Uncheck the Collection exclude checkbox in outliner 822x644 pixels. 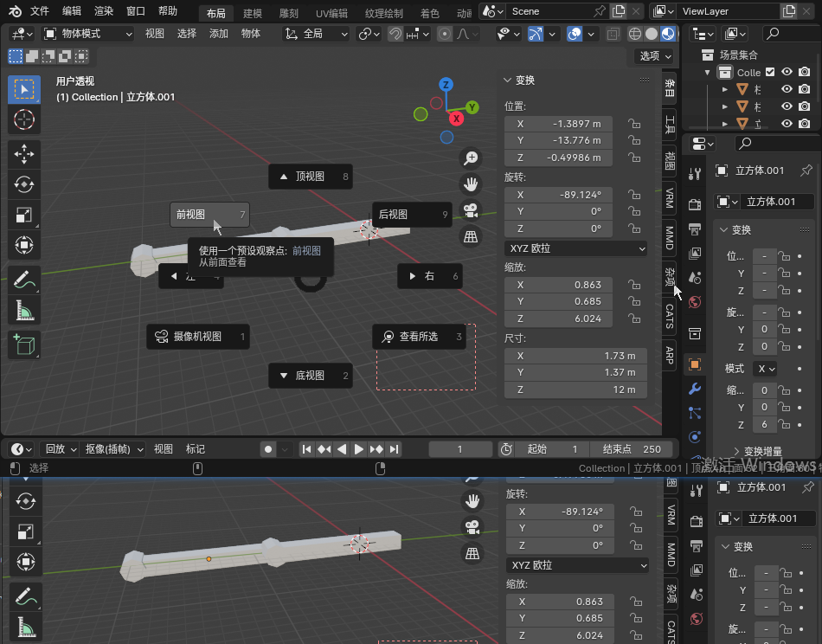click(x=770, y=73)
